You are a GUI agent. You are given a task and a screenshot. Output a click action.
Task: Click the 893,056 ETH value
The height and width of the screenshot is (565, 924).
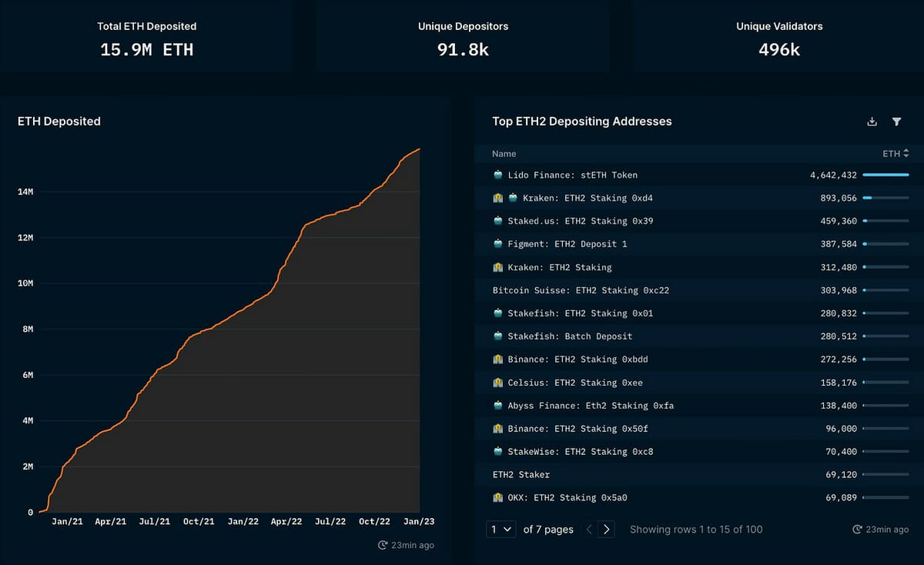[x=839, y=198]
